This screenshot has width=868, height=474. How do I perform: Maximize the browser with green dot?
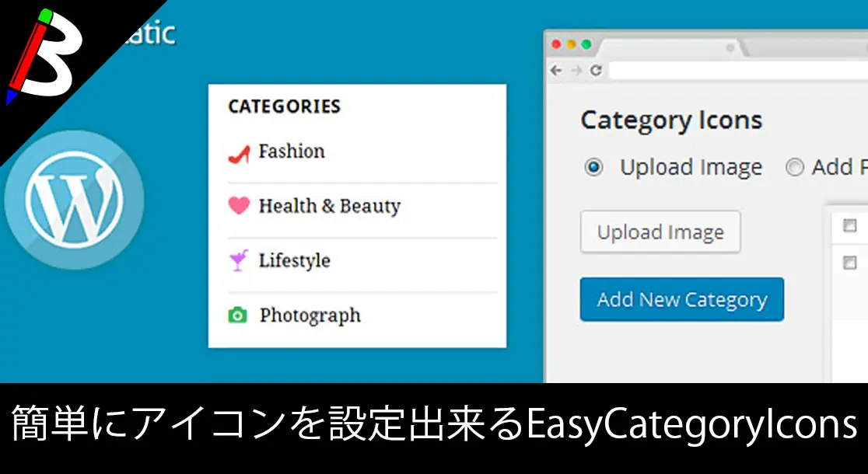[x=586, y=45]
